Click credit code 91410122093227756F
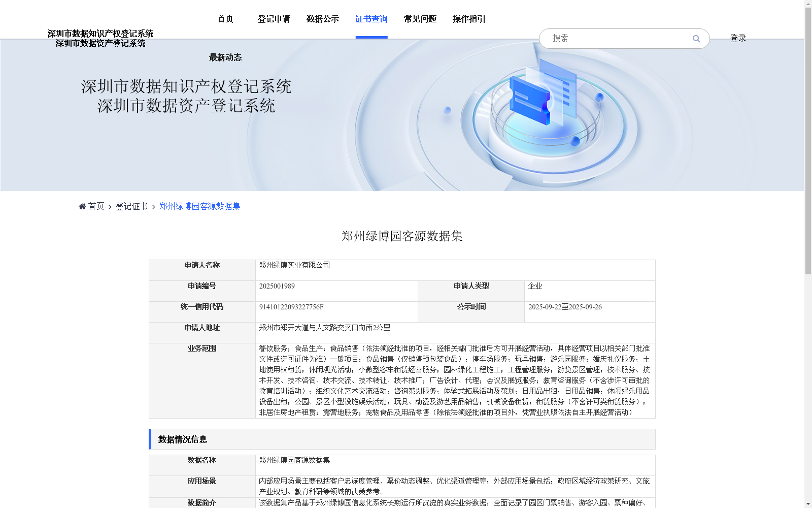Screen dimensions: 812x508 point(291,307)
